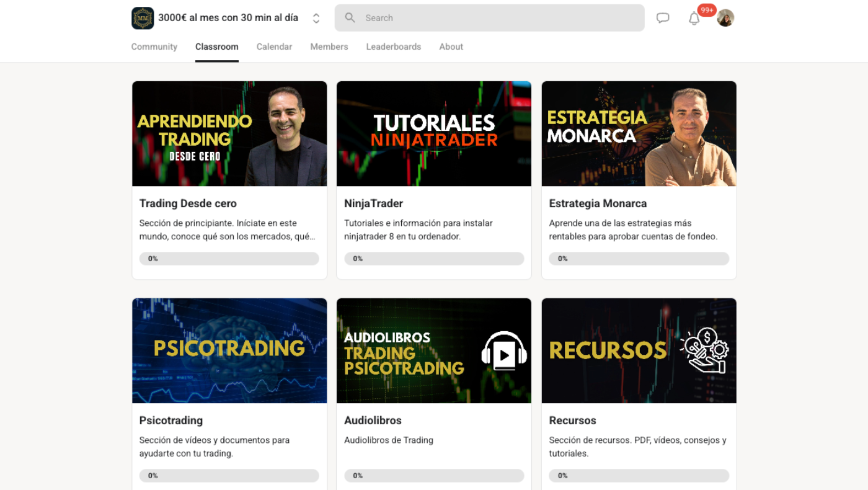
Task: View the Leaderboards tab
Action: point(394,47)
